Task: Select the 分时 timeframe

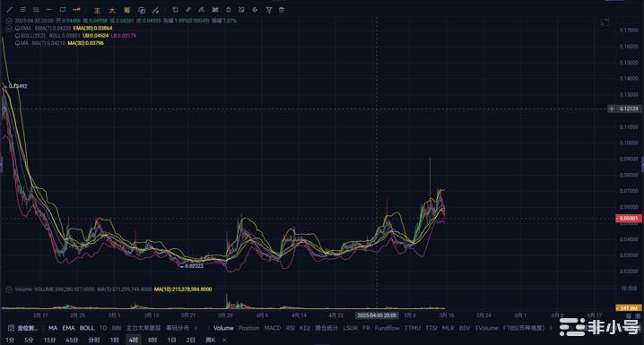Action: pyautogui.click(x=94, y=341)
